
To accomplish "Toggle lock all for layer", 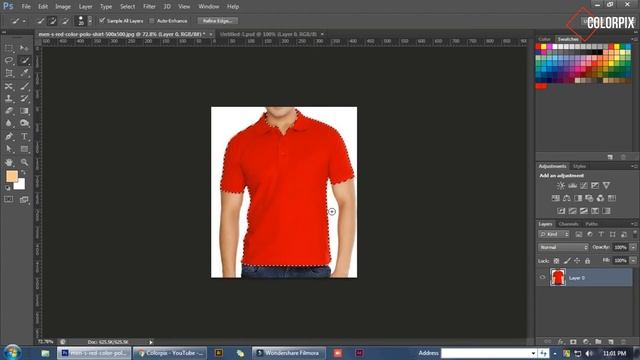I will coord(587,260).
